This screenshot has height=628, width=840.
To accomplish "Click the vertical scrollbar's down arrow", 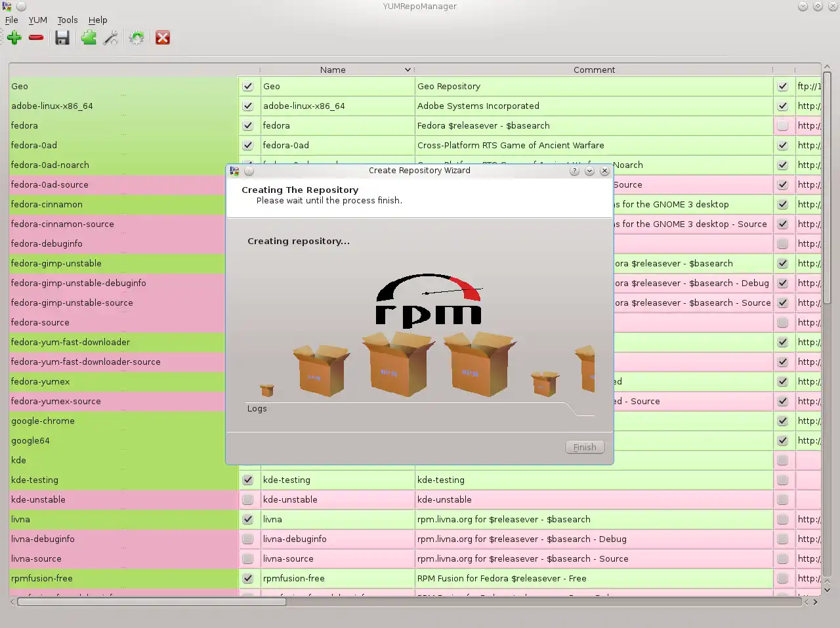I will point(827,589).
